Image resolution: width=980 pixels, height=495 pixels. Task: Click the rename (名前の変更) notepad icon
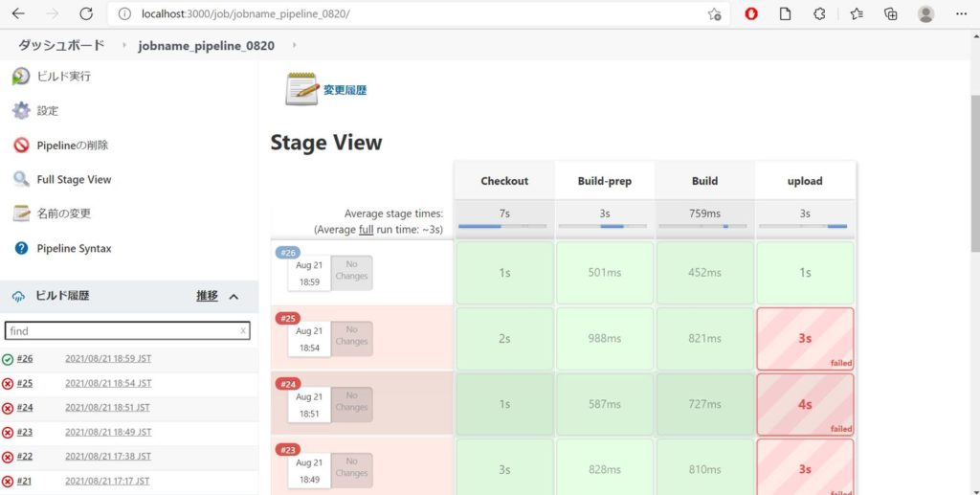(20, 214)
